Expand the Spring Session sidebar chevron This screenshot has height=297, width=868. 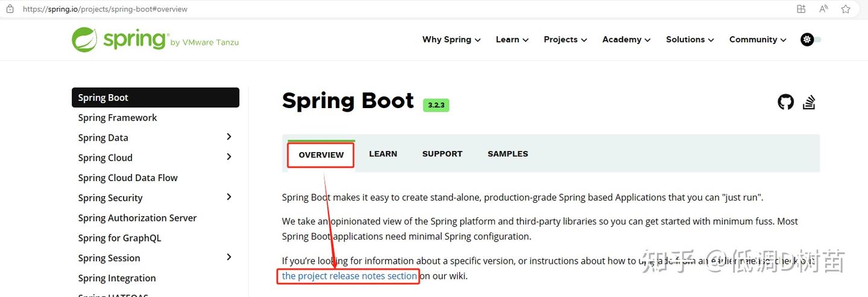(229, 257)
